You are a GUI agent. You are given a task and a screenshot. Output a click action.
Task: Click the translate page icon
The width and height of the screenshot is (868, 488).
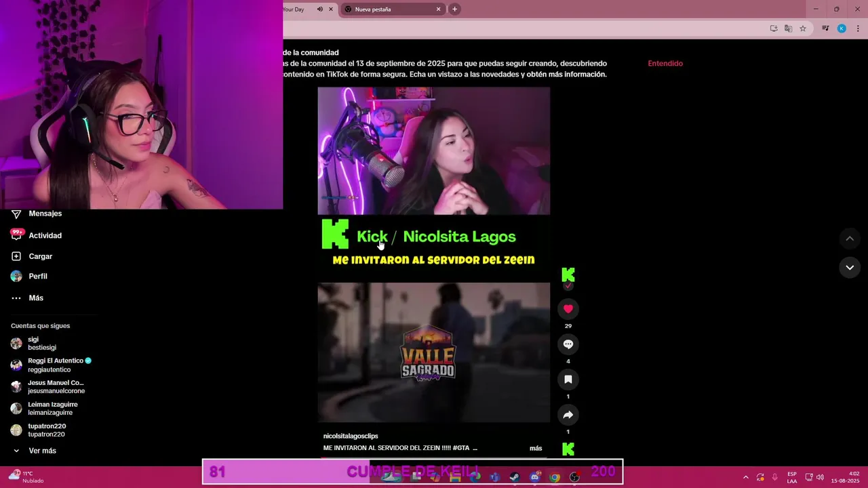click(788, 28)
